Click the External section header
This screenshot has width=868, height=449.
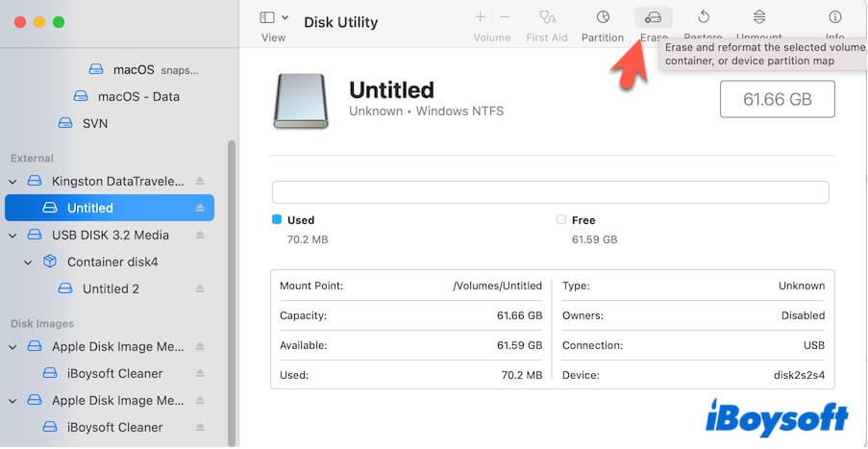point(32,159)
